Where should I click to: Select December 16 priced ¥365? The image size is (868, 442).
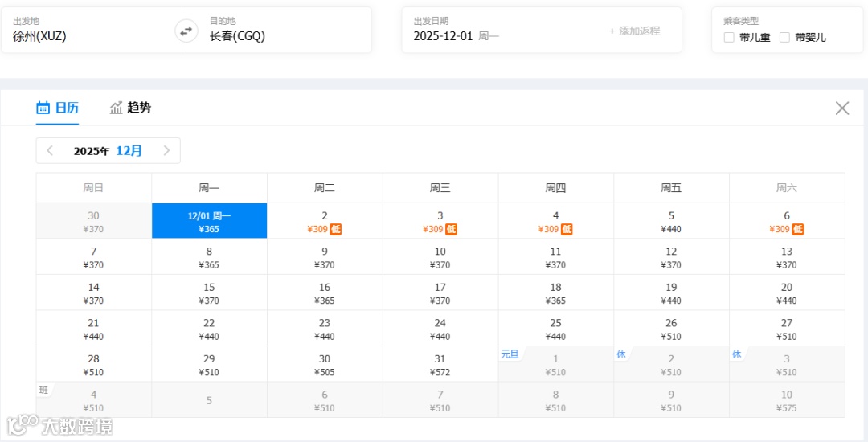tap(325, 293)
